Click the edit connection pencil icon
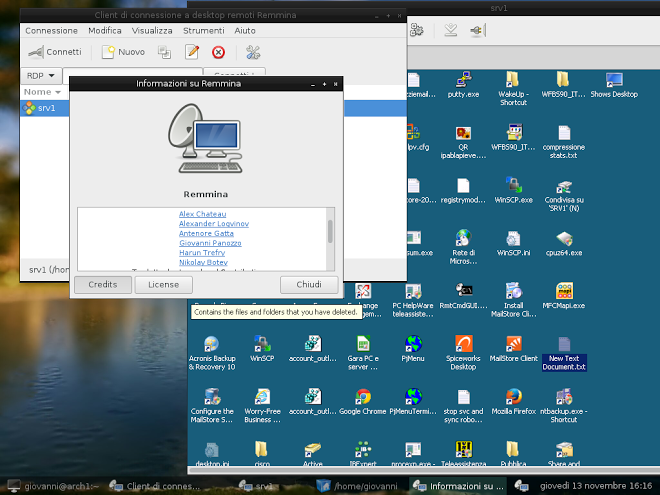660x495 pixels. pos(192,51)
